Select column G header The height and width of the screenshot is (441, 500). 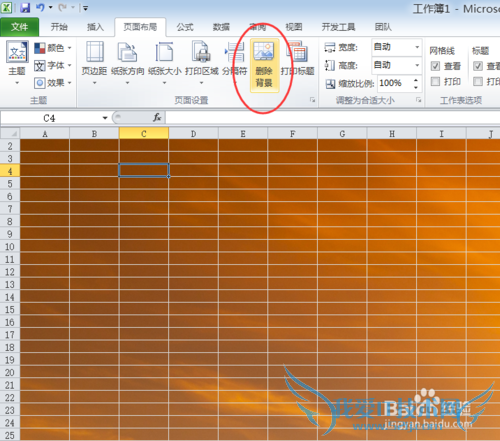(342, 134)
